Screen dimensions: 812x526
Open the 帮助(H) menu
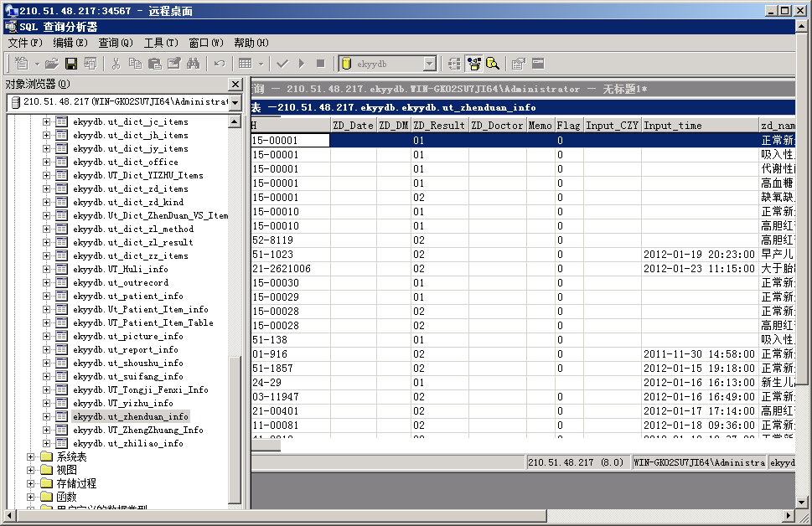click(251, 43)
